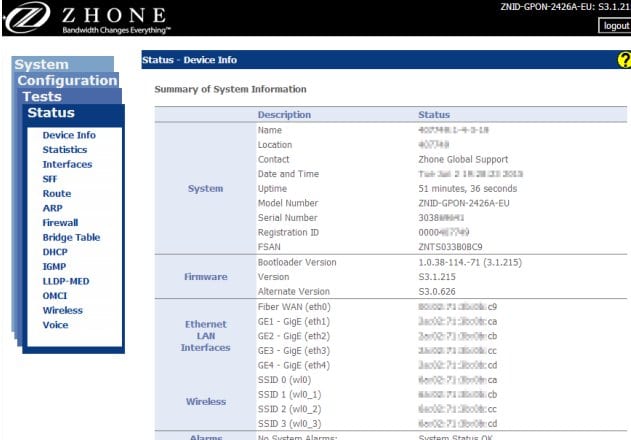631x440 pixels.
Task: Click the 'Serial Number' row label
Action: pos(287,218)
